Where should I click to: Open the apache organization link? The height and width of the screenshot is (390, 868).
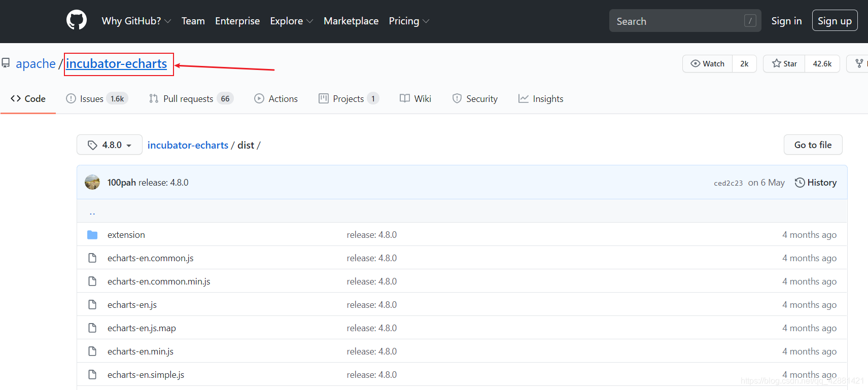tap(36, 63)
